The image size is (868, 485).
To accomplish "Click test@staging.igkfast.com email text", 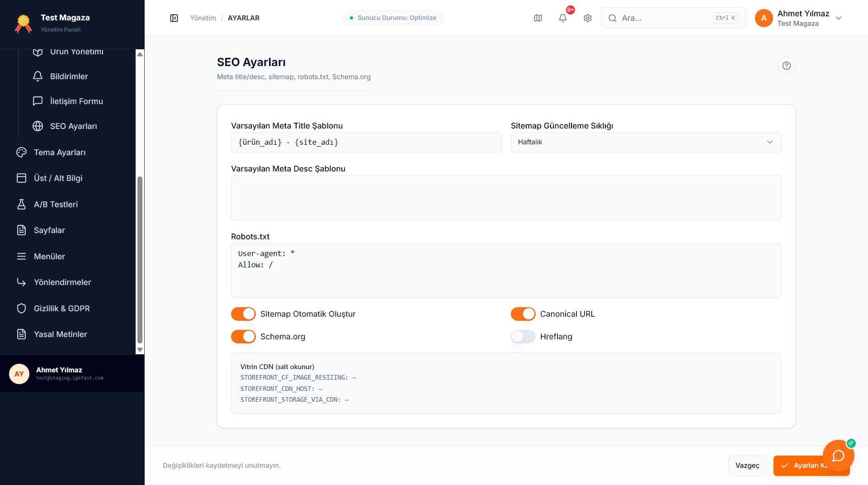I will click(70, 378).
